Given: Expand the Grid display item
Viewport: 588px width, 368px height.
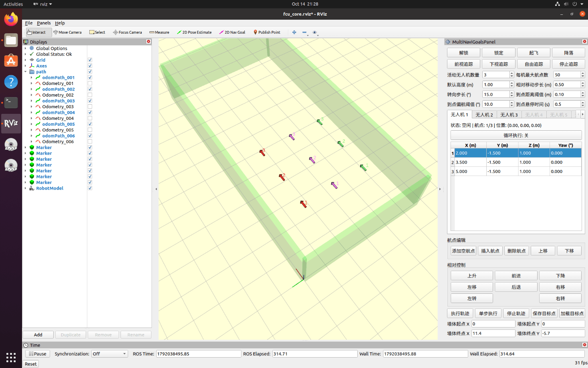Looking at the screenshot, I should point(25,60).
